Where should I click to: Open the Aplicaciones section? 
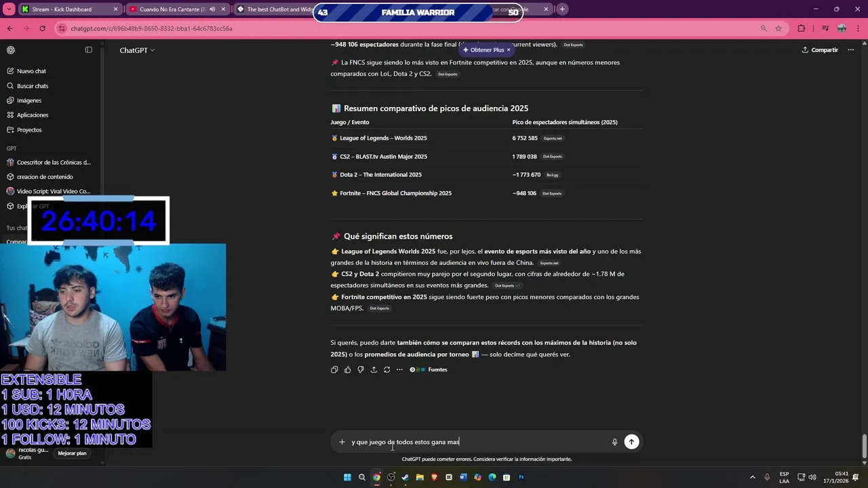pyautogui.click(x=33, y=115)
